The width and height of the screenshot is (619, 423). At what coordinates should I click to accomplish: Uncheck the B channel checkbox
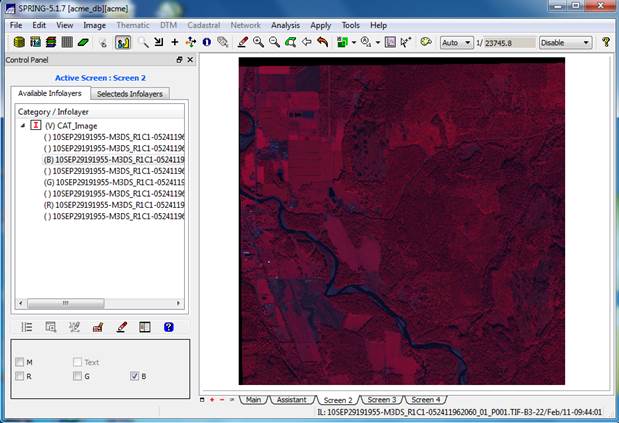(135, 376)
